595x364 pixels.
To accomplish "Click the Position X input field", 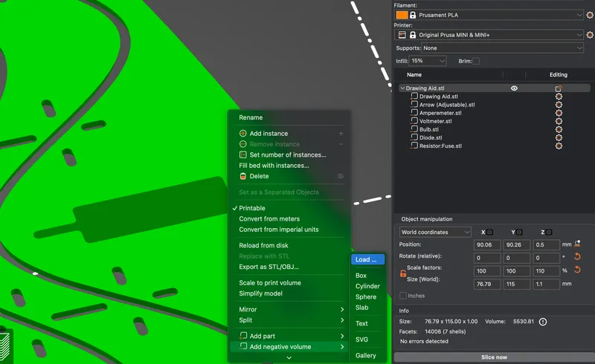I will tap(487, 244).
